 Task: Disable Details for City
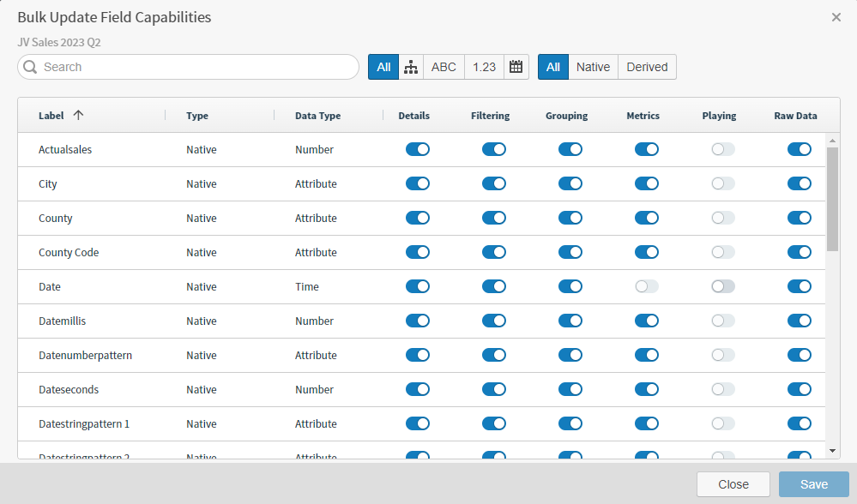coord(418,183)
